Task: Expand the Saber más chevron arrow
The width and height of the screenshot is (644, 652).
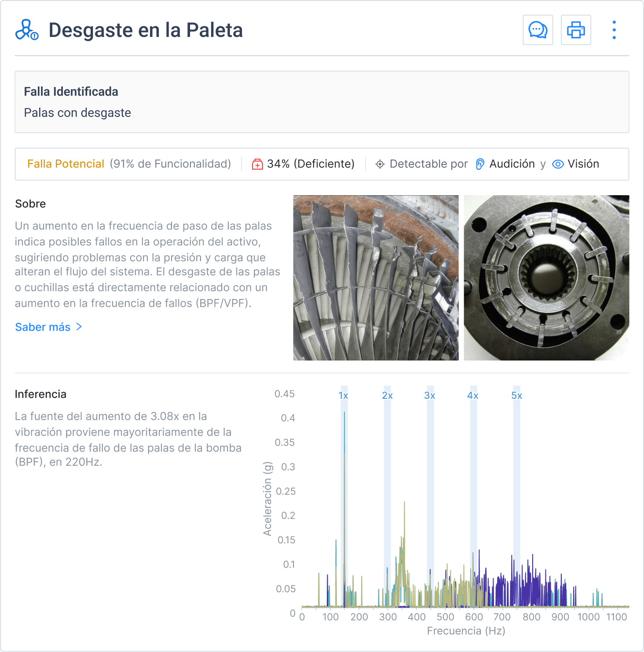Action: [79, 327]
